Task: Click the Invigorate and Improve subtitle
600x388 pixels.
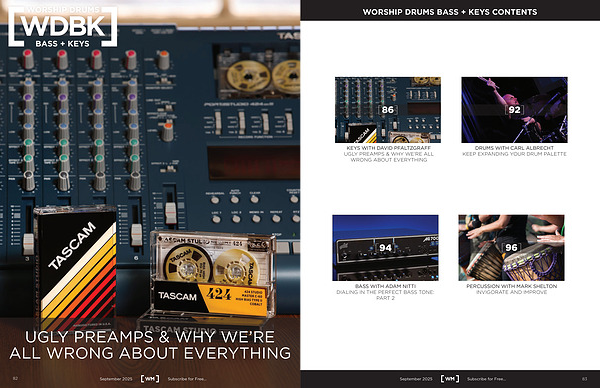Action: click(x=512, y=292)
